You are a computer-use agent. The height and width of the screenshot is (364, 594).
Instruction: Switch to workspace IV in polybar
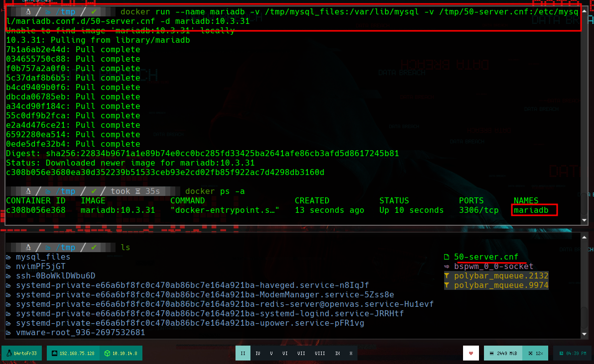point(257,353)
